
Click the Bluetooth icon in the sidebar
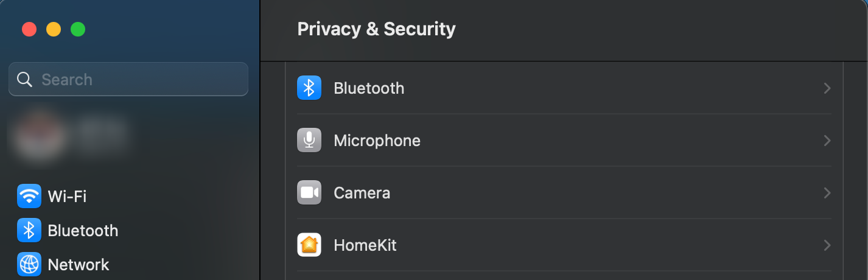coord(29,230)
